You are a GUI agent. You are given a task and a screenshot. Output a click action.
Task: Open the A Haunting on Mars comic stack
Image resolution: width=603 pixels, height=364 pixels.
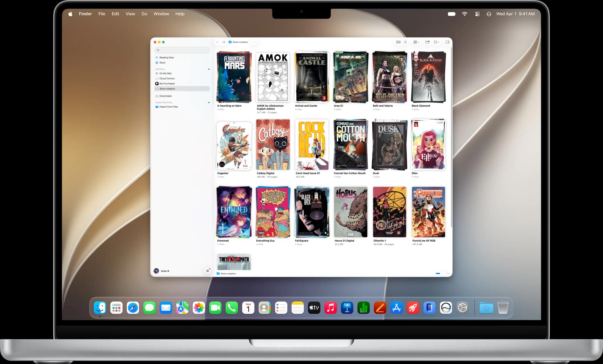(x=234, y=77)
